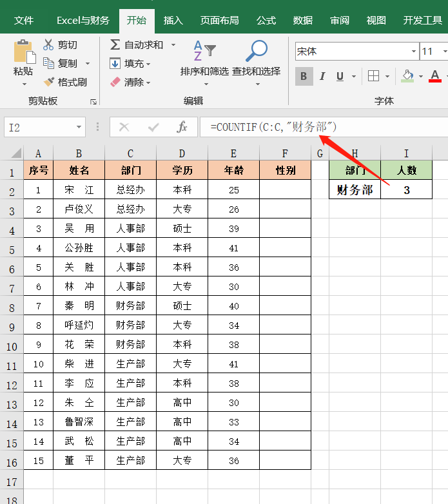The width and height of the screenshot is (448, 504).
Task: Open the 公式 ribbon tab
Action: coord(266,20)
